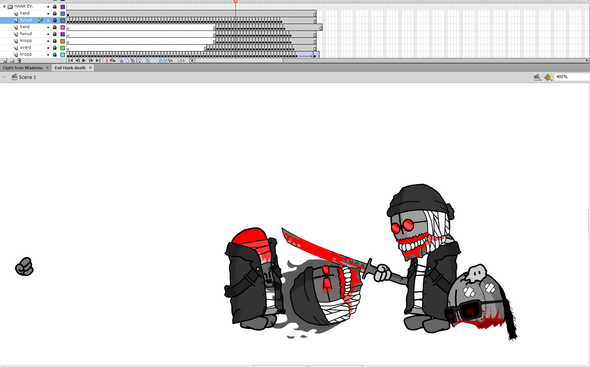Switch to Evil Hank death tab
The width and height of the screenshot is (590, 367).
pos(70,68)
